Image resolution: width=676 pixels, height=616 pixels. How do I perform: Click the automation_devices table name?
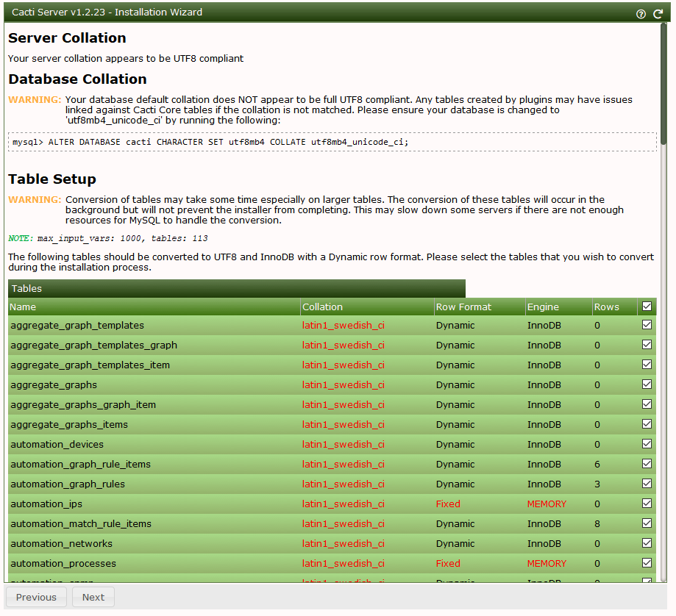tap(57, 444)
